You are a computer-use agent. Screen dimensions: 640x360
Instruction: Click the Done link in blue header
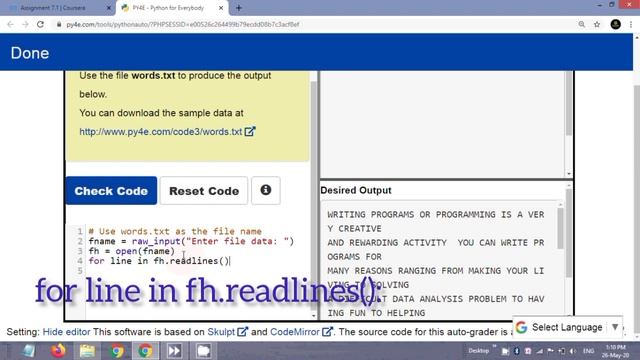pos(30,53)
